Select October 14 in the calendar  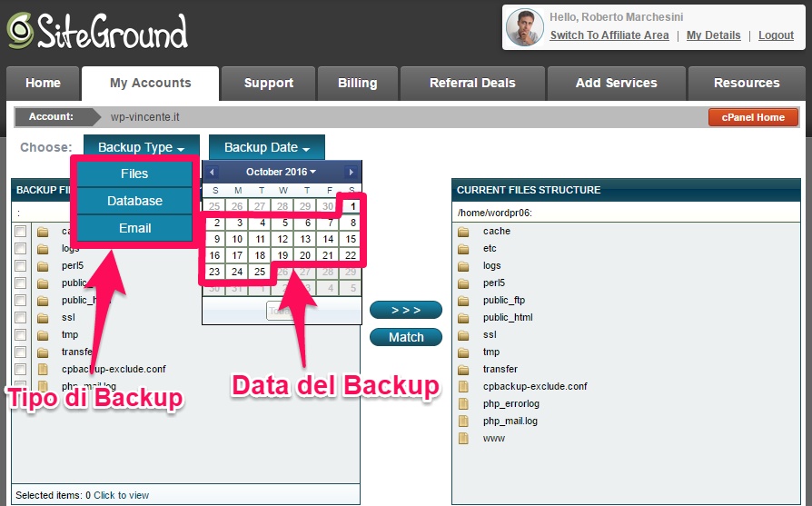click(328, 239)
